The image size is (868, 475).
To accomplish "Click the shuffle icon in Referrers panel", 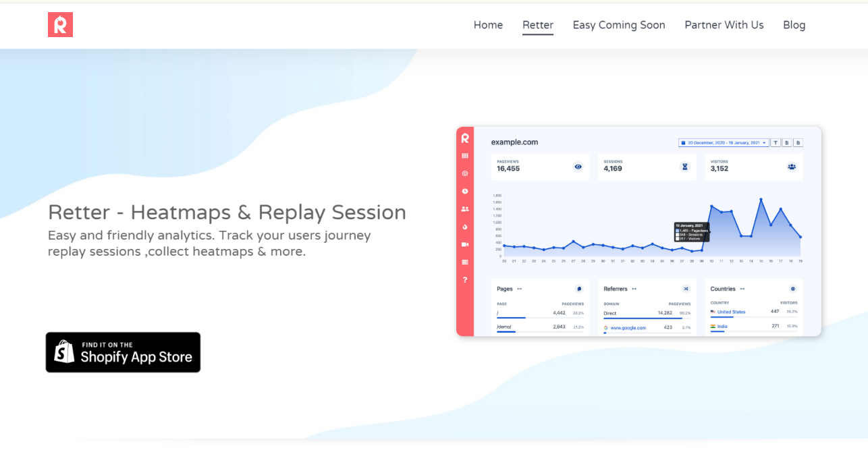I will tap(686, 289).
